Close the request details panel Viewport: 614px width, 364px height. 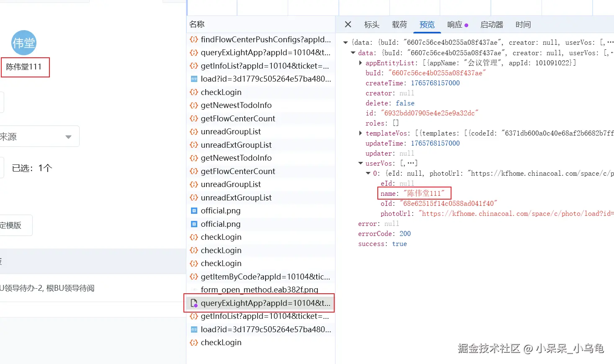(x=348, y=25)
